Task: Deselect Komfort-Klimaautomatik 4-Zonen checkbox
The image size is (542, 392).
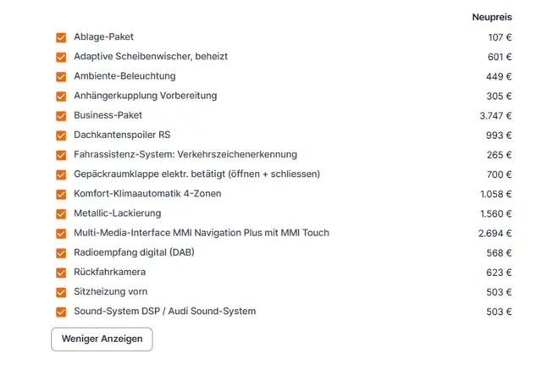Action: point(61,194)
